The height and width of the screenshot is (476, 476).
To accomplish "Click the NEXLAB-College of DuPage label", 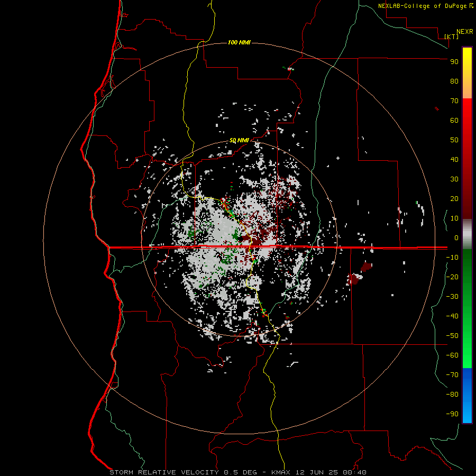I will (x=423, y=6).
